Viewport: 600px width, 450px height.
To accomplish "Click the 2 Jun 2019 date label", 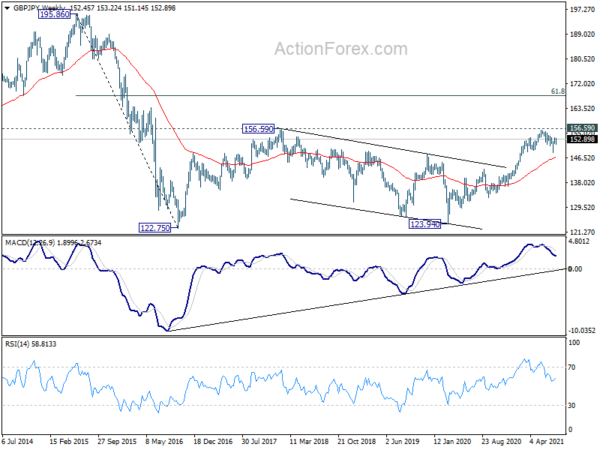I will point(403,442).
